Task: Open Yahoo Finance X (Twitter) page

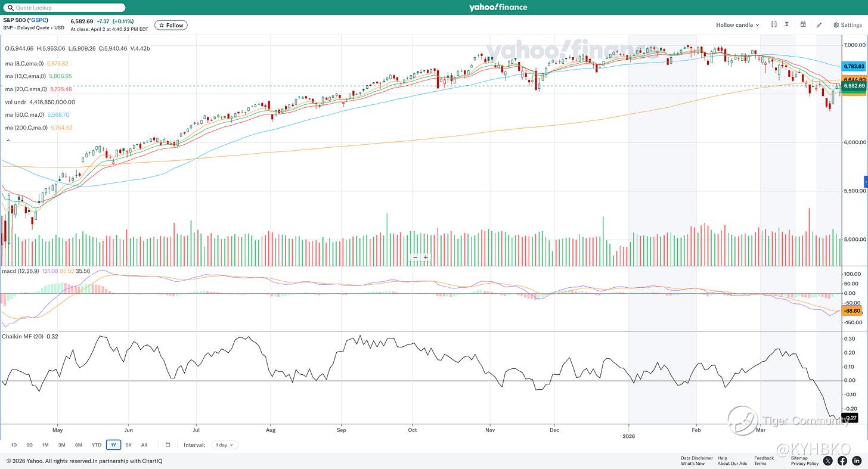Action: [x=827, y=461]
